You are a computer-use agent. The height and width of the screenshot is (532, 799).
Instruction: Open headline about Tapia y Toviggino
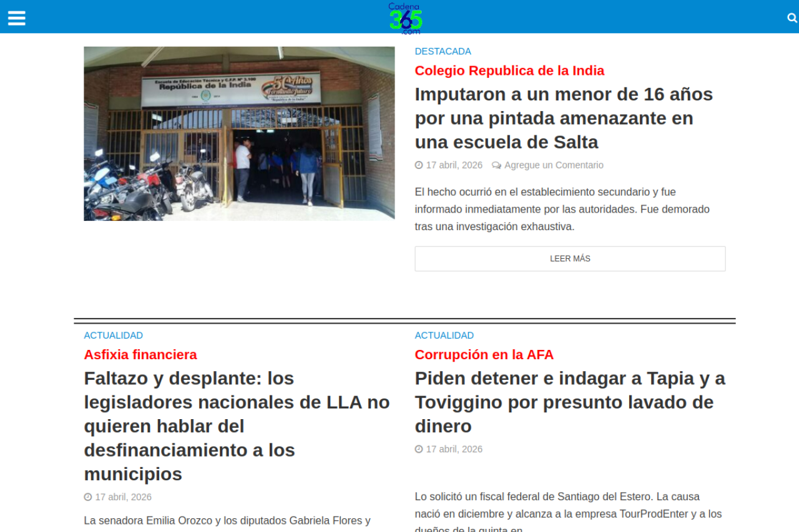pos(569,402)
